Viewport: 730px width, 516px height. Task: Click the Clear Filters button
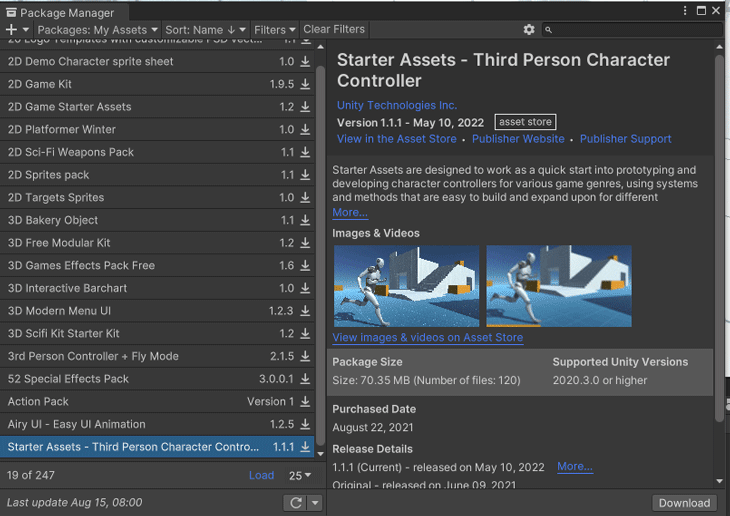click(x=334, y=30)
